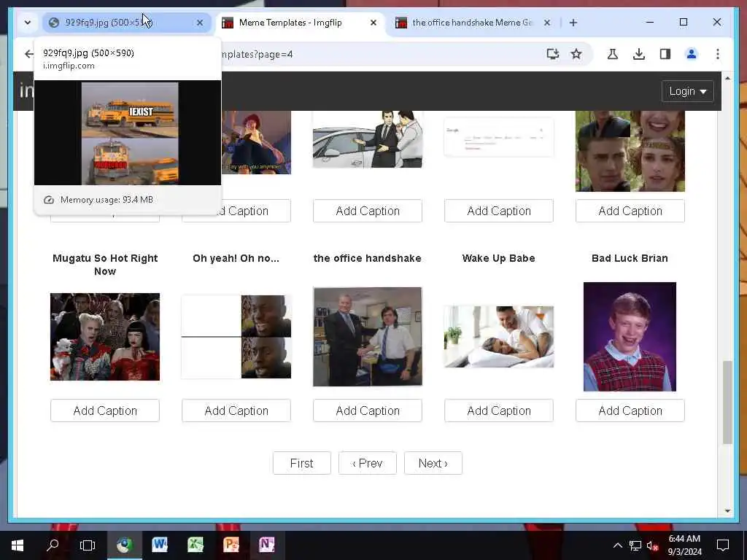Click the scrollbar down arrow
747x560 pixels.
[x=727, y=511]
